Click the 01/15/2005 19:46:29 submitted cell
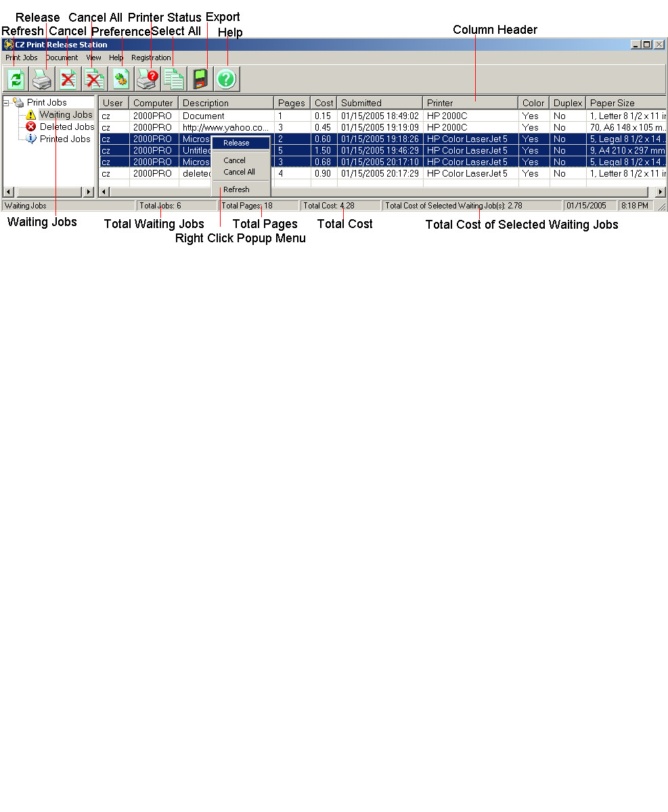This screenshot has width=668, height=812. tap(380, 150)
